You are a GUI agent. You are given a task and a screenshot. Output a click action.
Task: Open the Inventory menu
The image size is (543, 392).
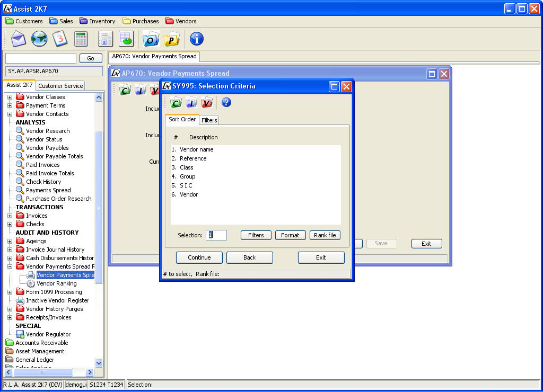click(98, 21)
